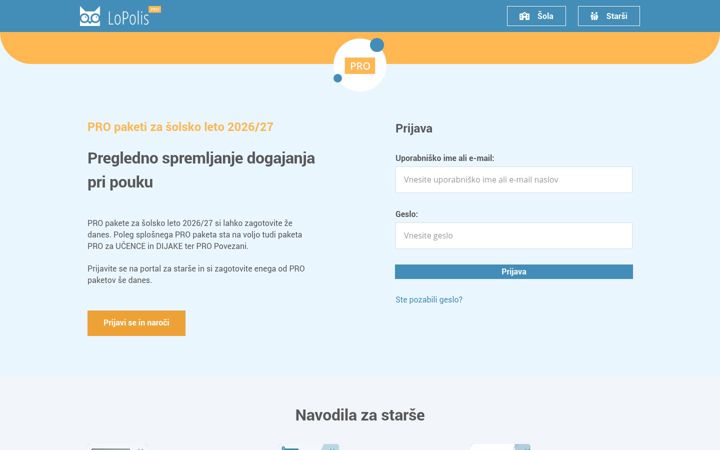Click the LoPolis wordmark text

[128, 18]
